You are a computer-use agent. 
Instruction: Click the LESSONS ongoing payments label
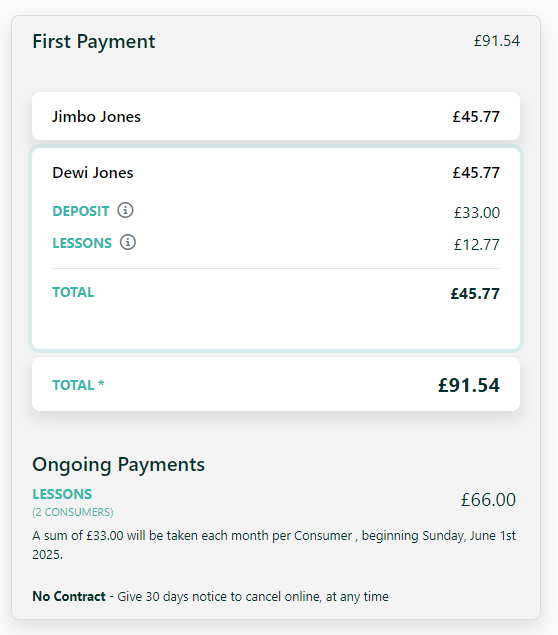[62, 494]
